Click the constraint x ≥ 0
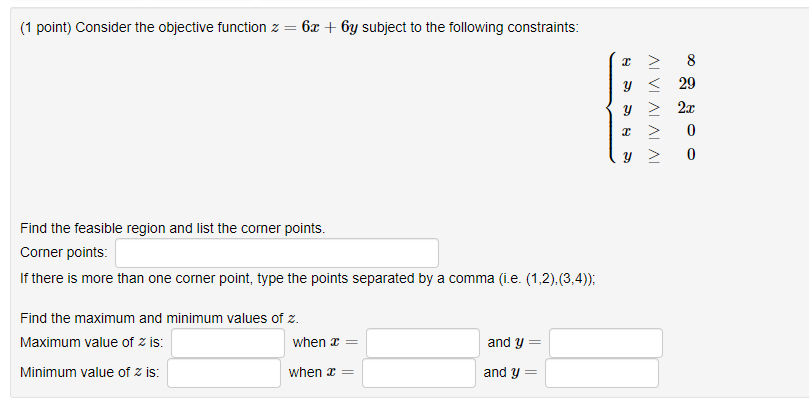Viewport: 809px width, 406px height. pyautogui.click(x=658, y=131)
